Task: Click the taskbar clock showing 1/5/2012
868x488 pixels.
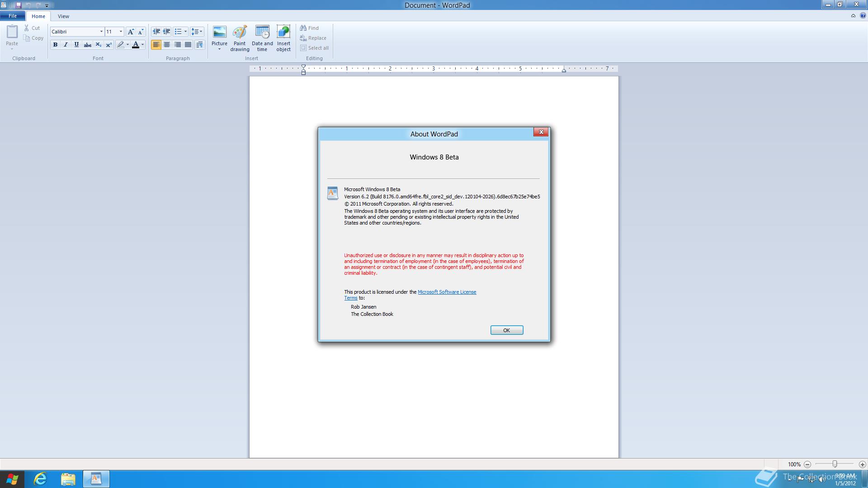Action: [845, 479]
